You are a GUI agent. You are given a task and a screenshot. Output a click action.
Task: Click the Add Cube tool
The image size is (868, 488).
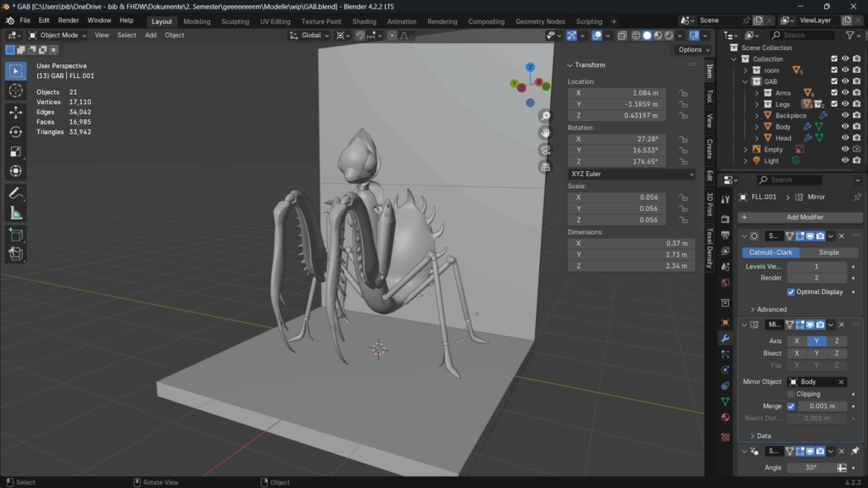[x=15, y=234]
